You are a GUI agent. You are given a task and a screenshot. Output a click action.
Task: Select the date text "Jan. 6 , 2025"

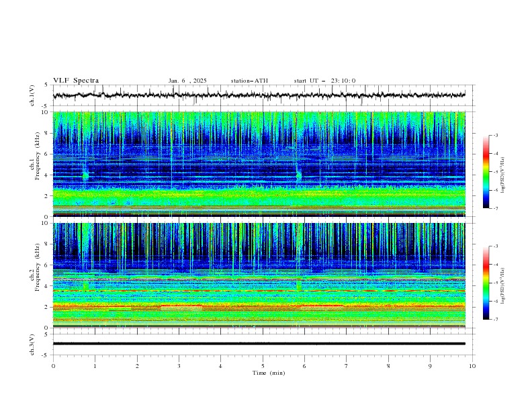pos(187,81)
